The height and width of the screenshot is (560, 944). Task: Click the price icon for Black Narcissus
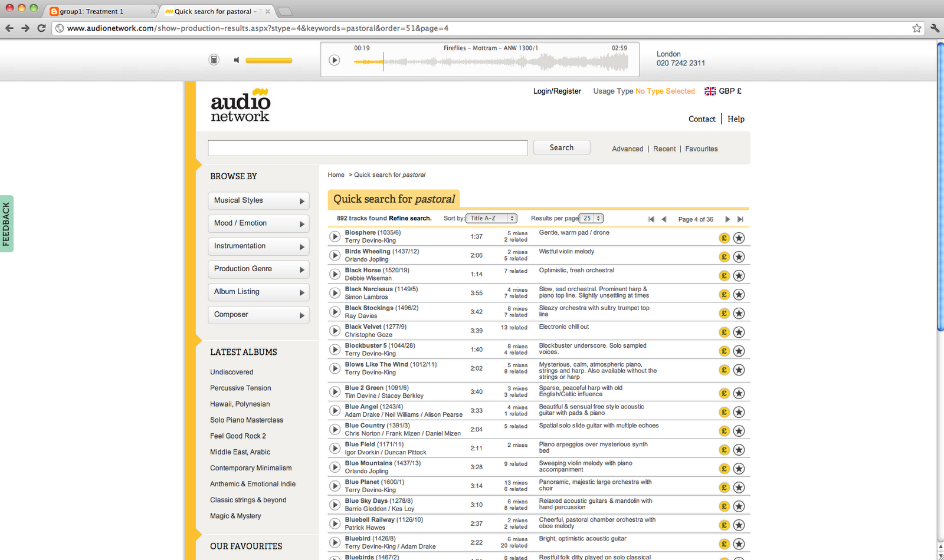point(725,295)
